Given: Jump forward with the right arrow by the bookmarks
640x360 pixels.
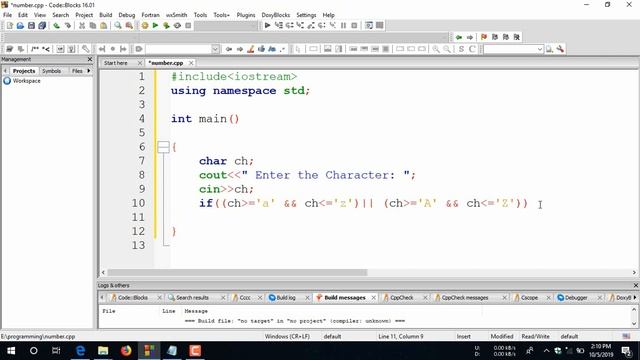Looking at the screenshot, I should (x=470, y=37).
